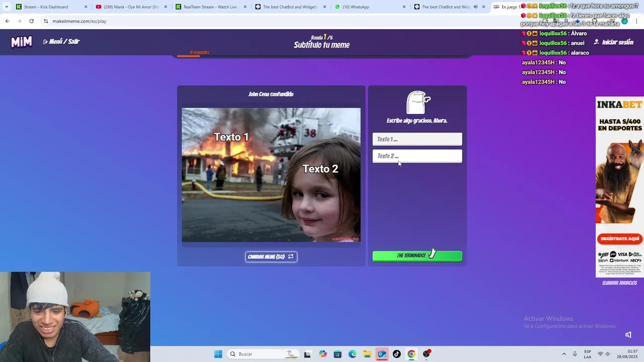Open File Explorer from taskbar
Viewport: 644px width, 362px height.
367,354
